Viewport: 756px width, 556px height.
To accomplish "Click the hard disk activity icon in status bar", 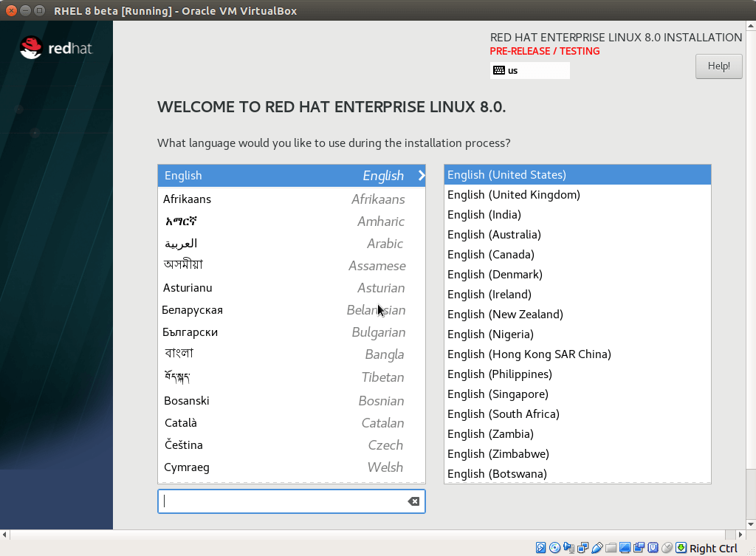I will [x=541, y=548].
